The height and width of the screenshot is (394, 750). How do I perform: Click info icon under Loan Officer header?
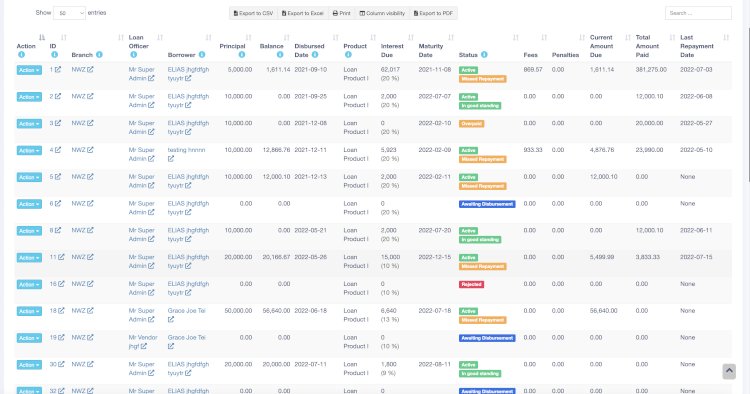tap(133, 55)
